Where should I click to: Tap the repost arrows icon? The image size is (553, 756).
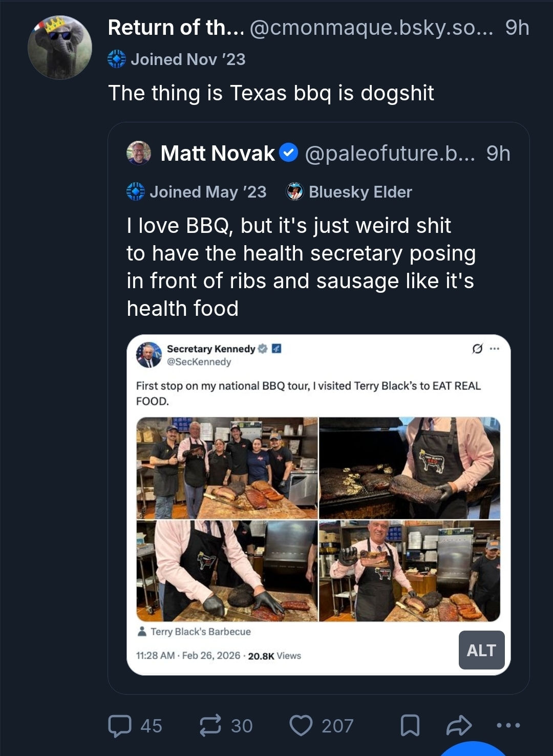click(210, 725)
